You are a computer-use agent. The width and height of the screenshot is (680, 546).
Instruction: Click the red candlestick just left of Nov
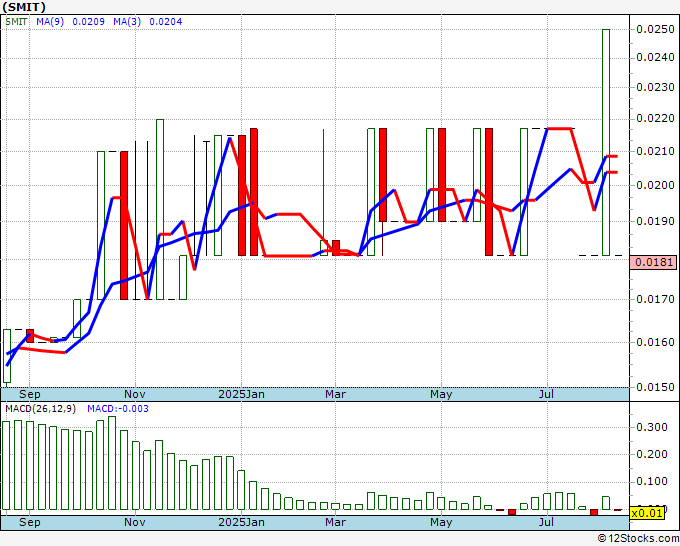(x=124, y=225)
